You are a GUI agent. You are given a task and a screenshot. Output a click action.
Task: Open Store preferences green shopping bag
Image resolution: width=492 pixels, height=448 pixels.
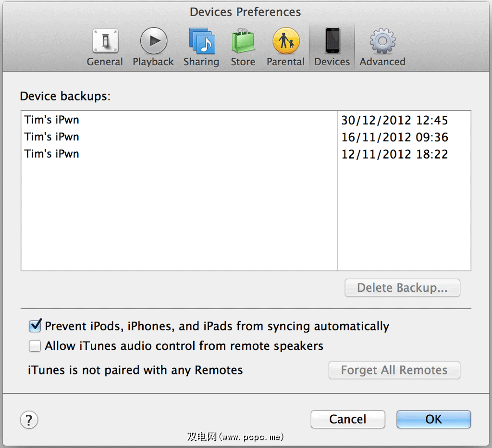pos(243,41)
